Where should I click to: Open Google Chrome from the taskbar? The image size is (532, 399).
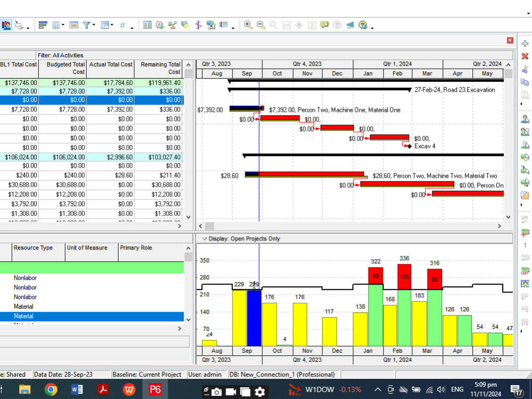(x=51, y=389)
